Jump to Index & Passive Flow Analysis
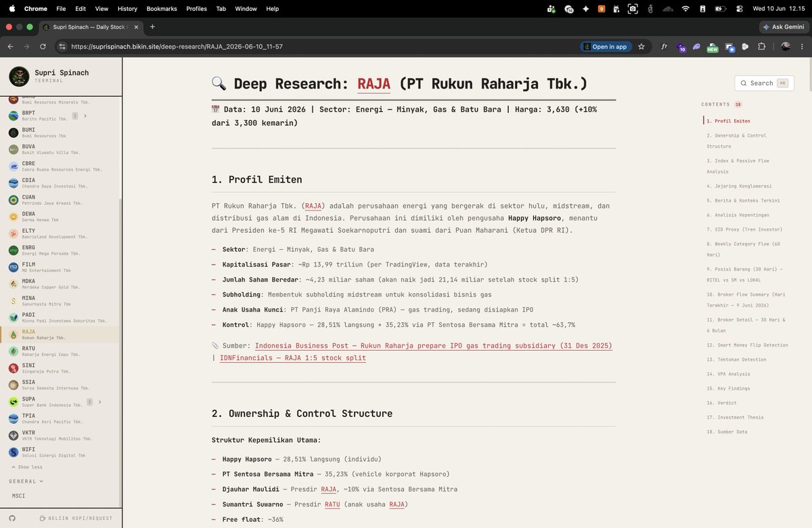Image resolution: width=812 pixels, height=528 pixels. click(x=738, y=166)
